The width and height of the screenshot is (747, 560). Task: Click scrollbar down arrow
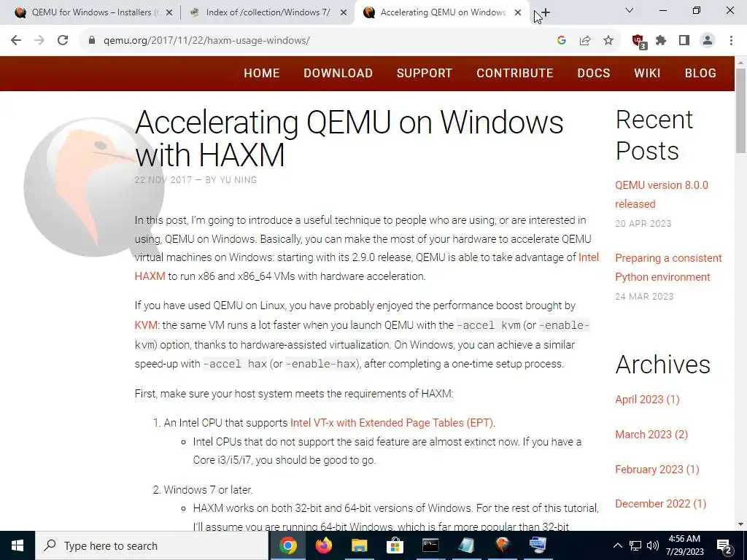coord(741,525)
